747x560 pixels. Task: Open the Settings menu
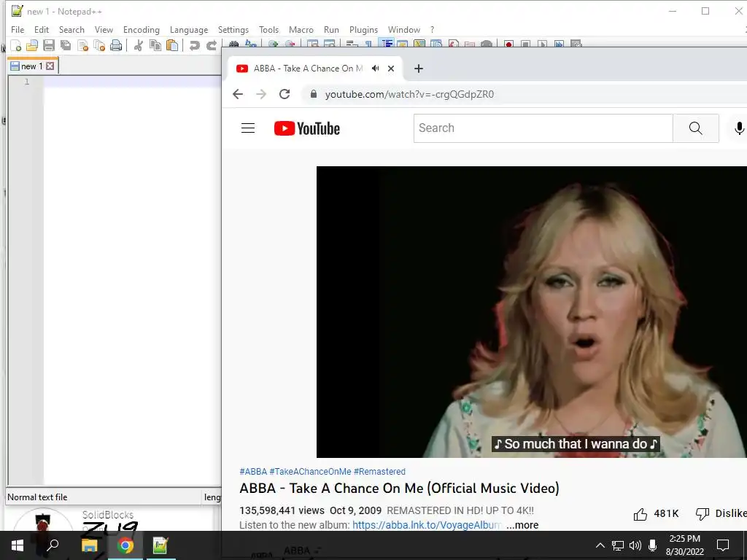233,29
